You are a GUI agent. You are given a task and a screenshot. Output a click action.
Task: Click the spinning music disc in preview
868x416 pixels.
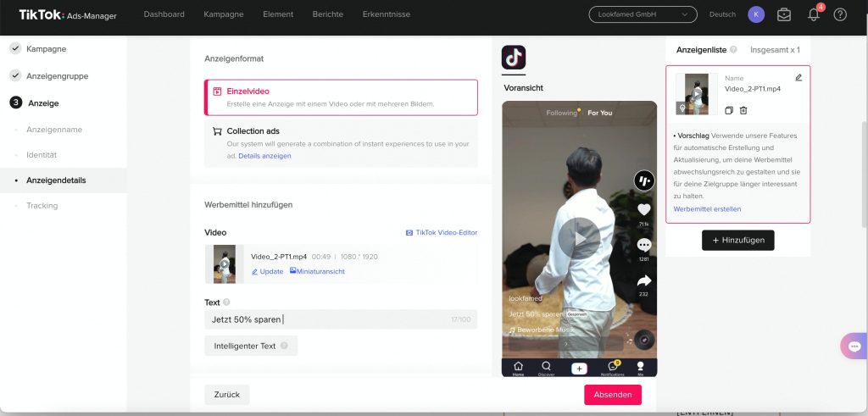click(x=644, y=340)
